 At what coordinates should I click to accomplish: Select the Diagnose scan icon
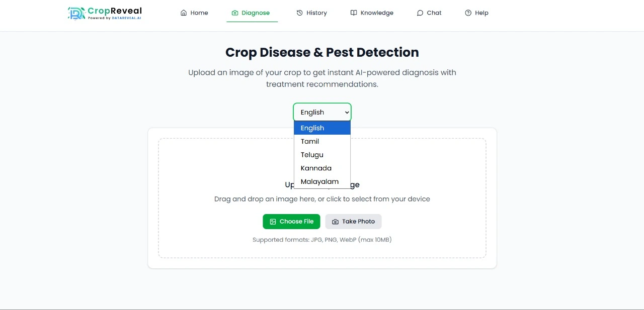tap(233, 13)
